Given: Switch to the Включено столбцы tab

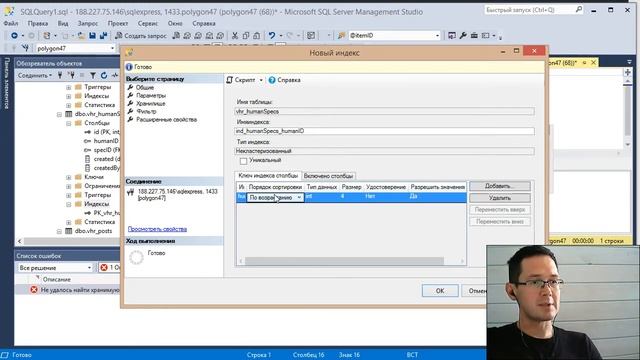Looking at the screenshot, I should click(328, 176).
